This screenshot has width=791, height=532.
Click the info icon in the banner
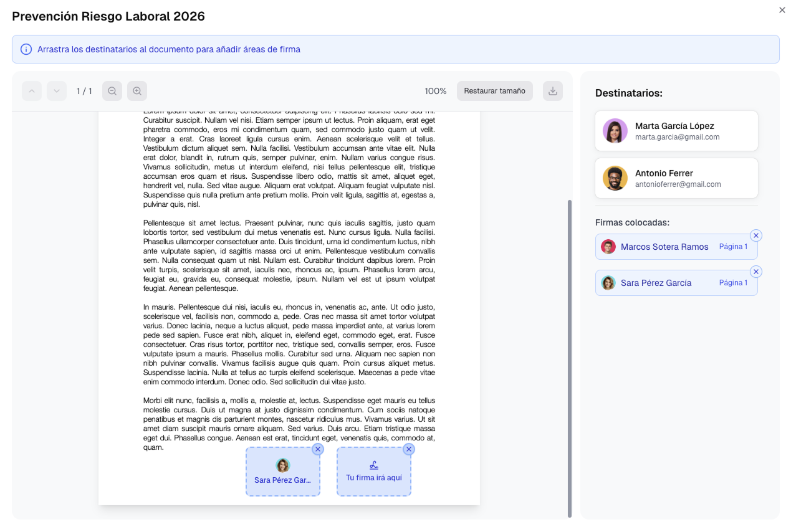tap(26, 49)
